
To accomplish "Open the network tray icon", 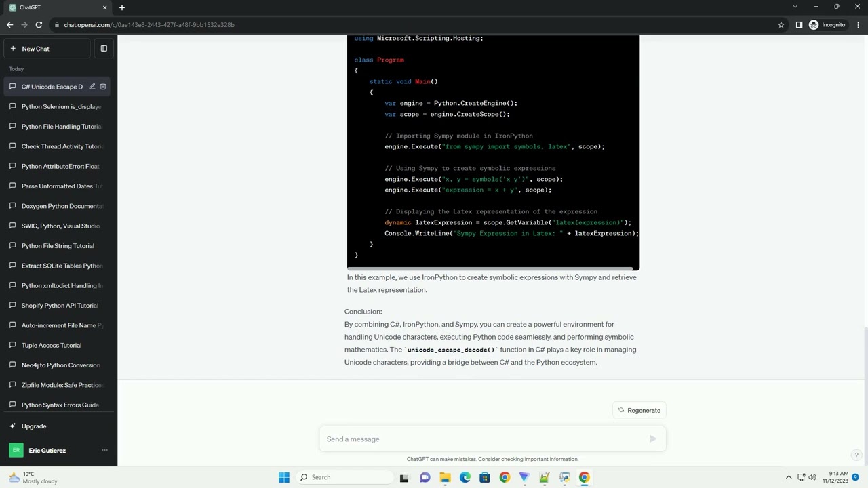I will coord(801,477).
